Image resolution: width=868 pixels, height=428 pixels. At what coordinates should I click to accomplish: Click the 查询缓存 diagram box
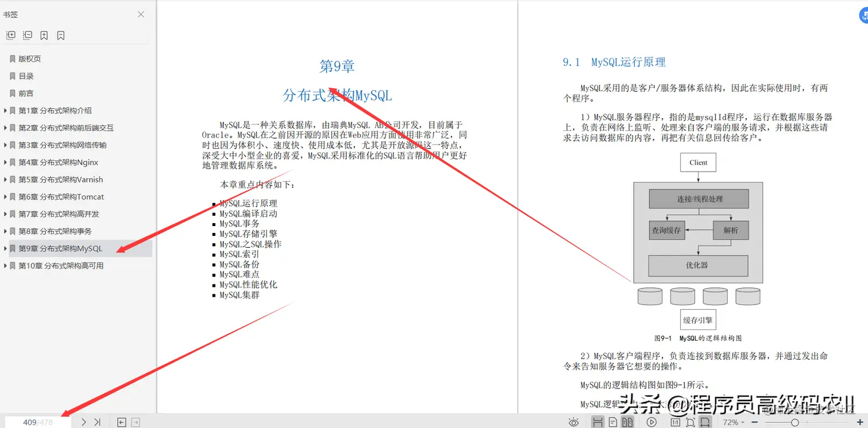click(x=666, y=230)
